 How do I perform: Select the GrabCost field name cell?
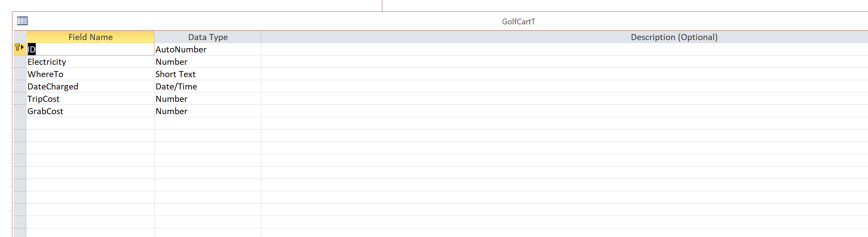(x=90, y=111)
